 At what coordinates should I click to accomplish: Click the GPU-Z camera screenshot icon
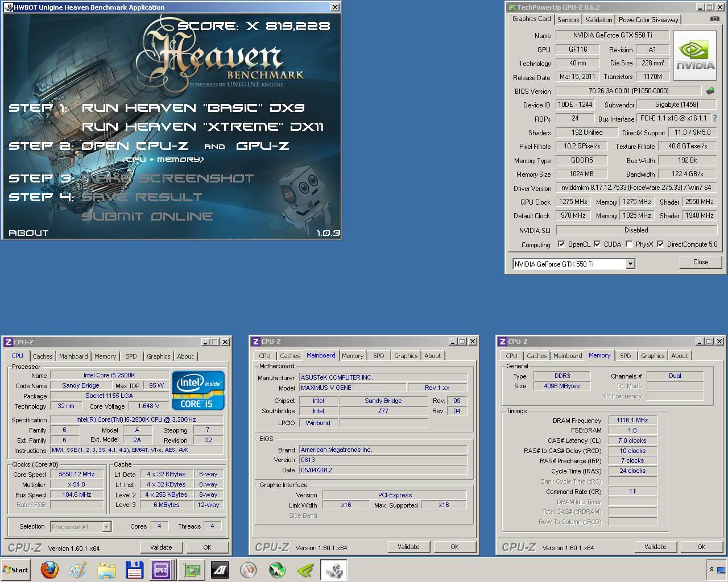[714, 19]
